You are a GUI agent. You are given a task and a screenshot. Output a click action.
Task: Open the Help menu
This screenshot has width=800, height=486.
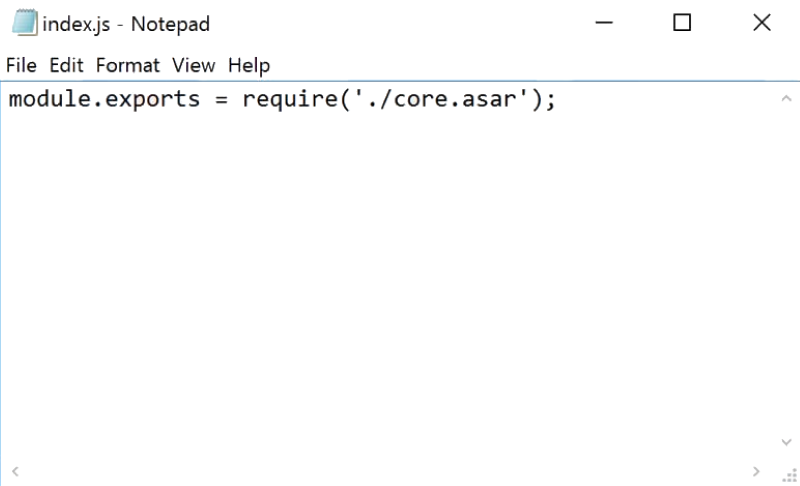coord(249,65)
